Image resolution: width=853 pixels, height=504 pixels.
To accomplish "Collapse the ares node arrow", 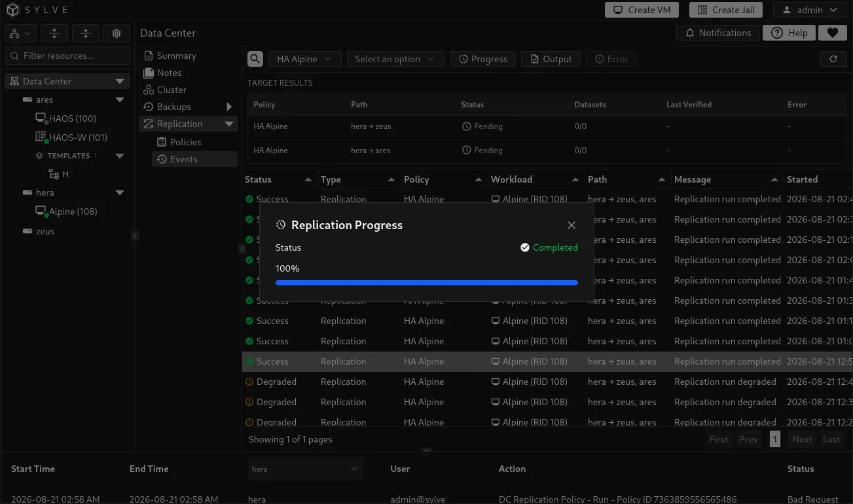I will 120,99.
